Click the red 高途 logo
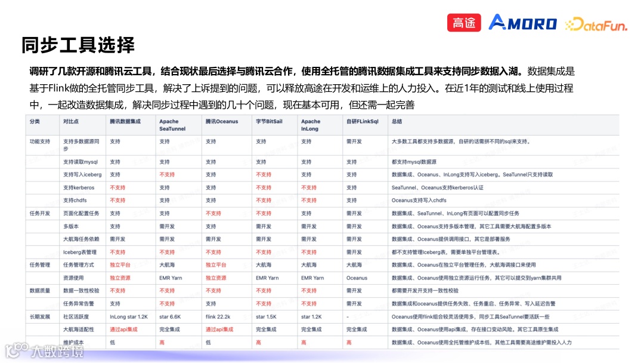 [464, 23]
